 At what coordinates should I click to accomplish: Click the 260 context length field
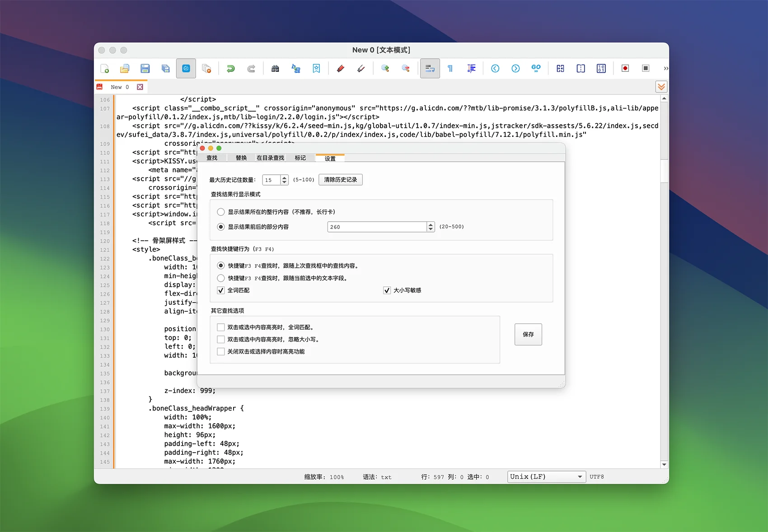click(x=377, y=227)
